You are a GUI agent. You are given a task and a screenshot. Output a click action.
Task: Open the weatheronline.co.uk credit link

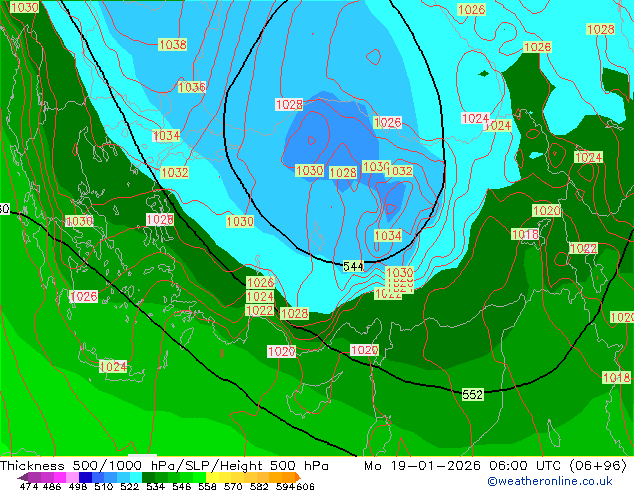coord(550,481)
